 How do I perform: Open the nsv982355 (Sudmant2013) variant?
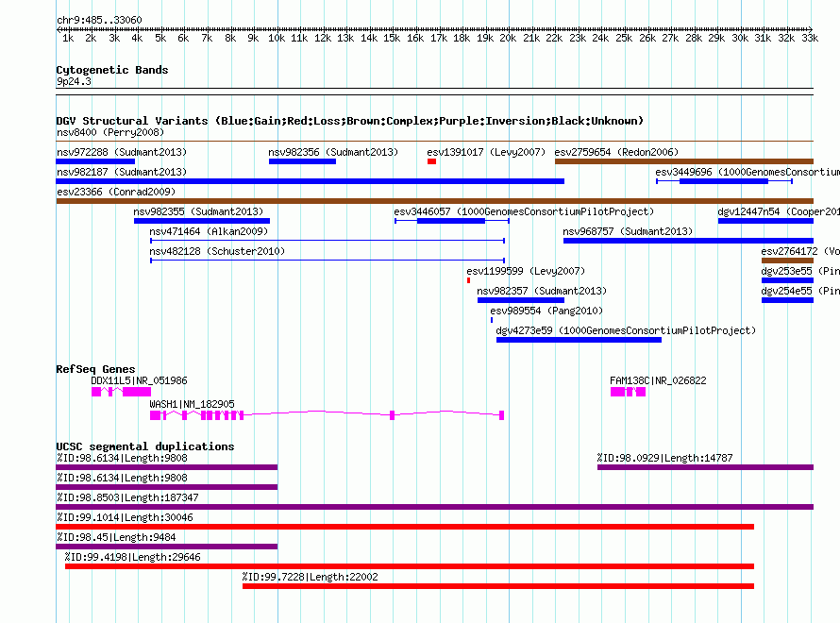point(198,211)
